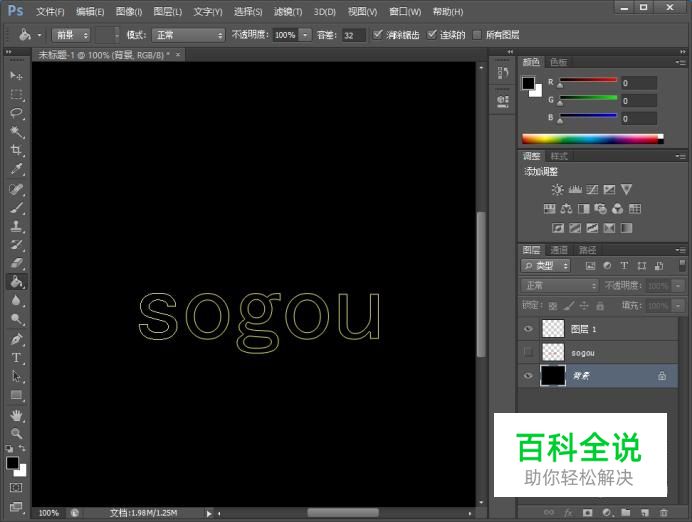Viewport: 692px width, 522px height.
Task: Open the History panel icon
Action: [503, 73]
